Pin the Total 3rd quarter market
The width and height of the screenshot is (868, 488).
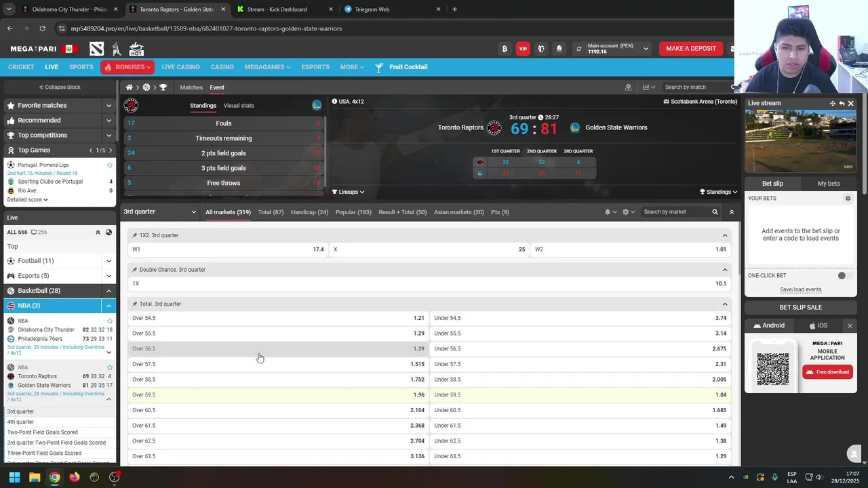tap(134, 304)
